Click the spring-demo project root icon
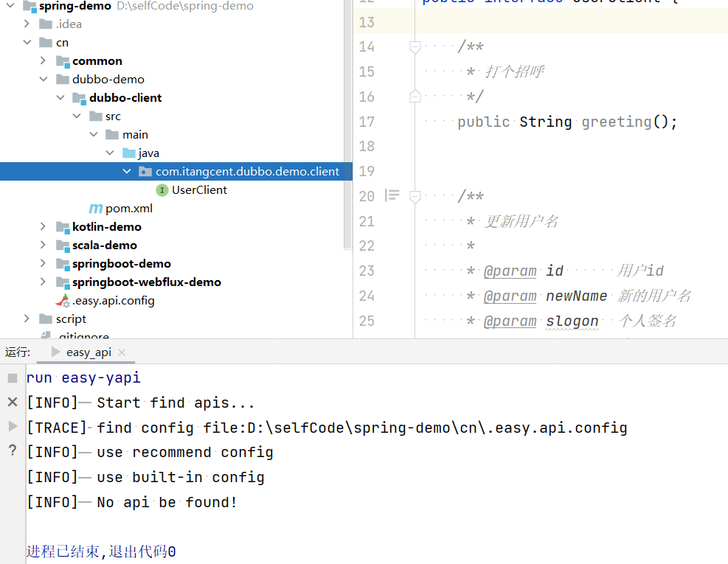The image size is (728, 564). (x=30, y=6)
